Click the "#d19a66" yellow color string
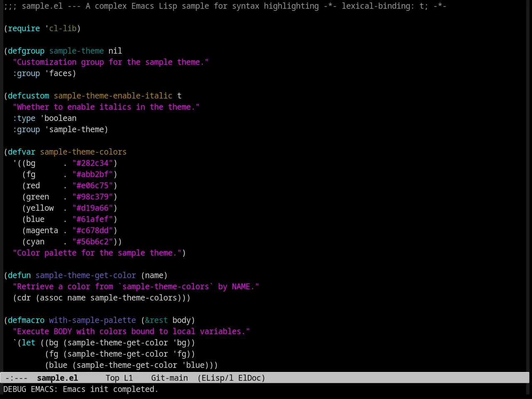The image size is (532, 399). tap(93, 208)
